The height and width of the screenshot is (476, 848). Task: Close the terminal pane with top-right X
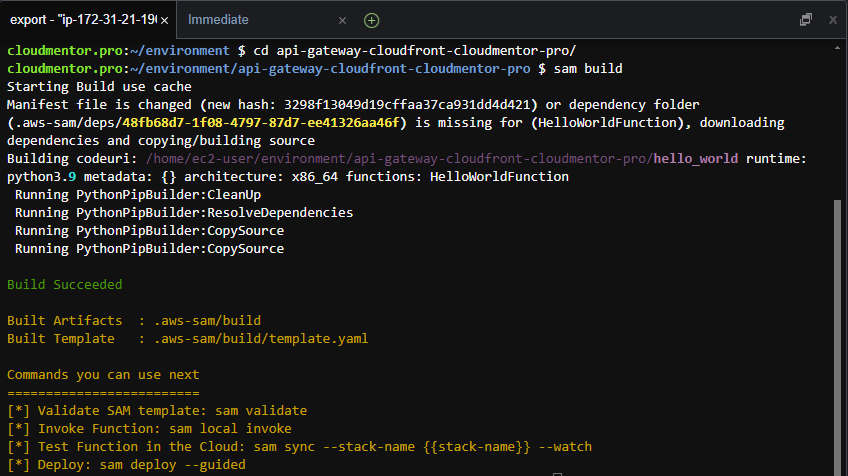(x=830, y=19)
